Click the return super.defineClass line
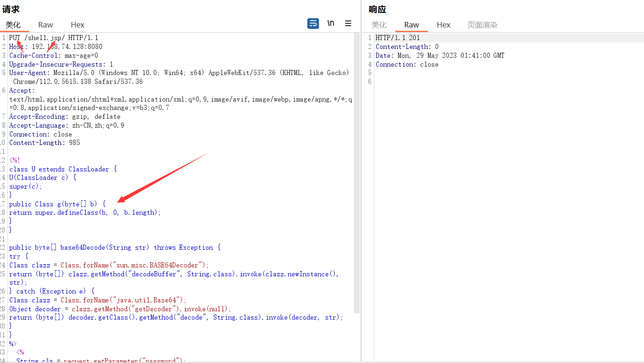The height and width of the screenshot is (363, 644). click(x=85, y=212)
